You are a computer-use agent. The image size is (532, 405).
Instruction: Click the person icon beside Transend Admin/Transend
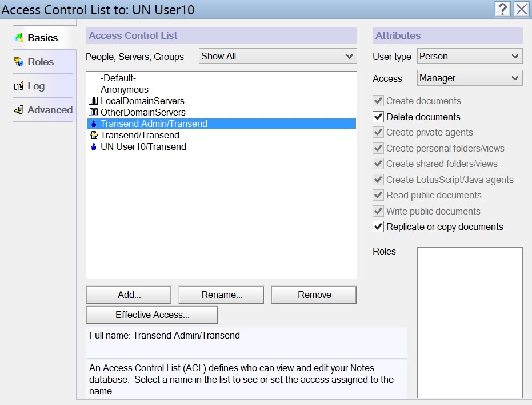click(x=94, y=124)
